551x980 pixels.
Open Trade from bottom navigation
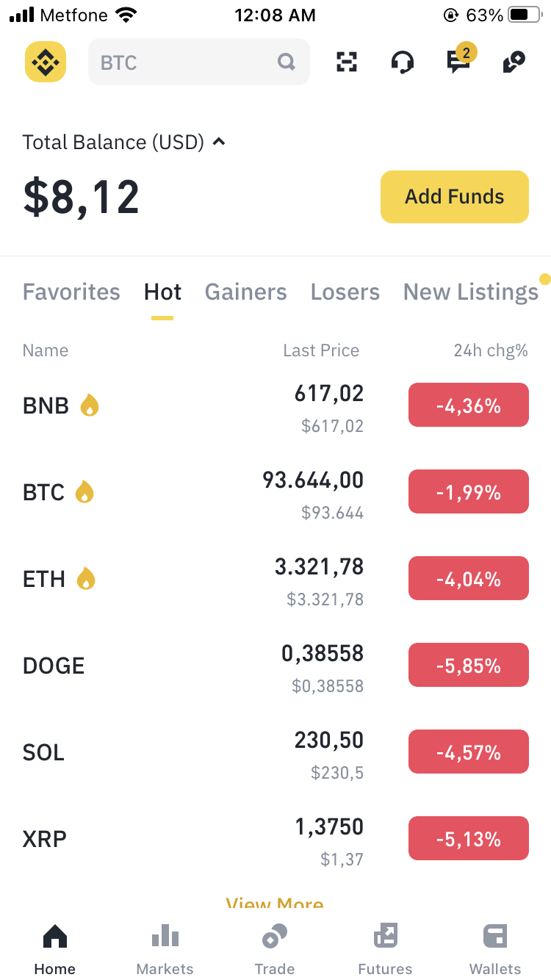coord(275,949)
